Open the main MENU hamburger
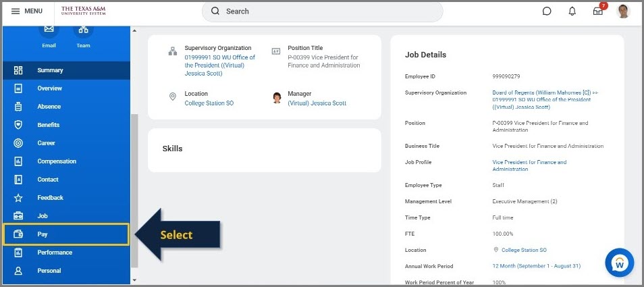 (28, 11)
